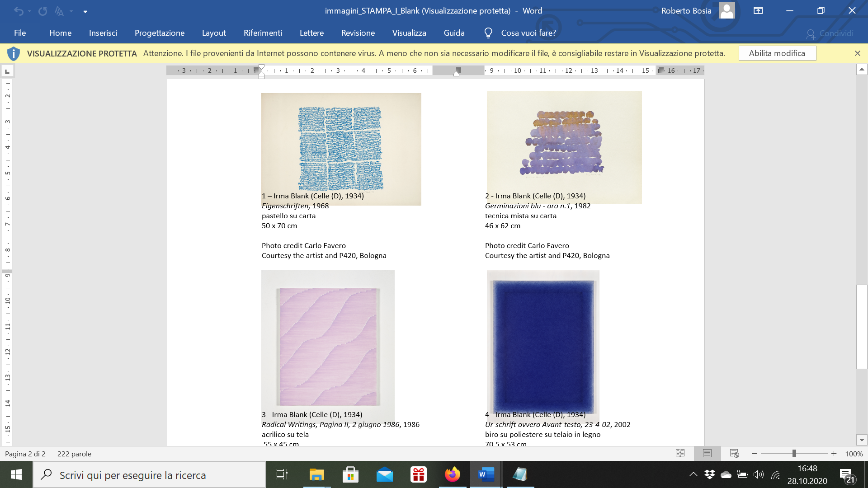
Task: Switch to the Home tab
Action: coord(60,33)
